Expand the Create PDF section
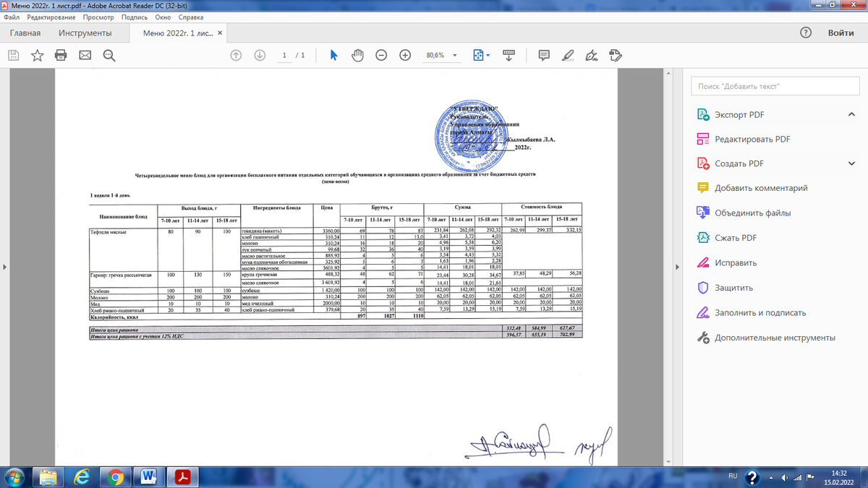 851,163
